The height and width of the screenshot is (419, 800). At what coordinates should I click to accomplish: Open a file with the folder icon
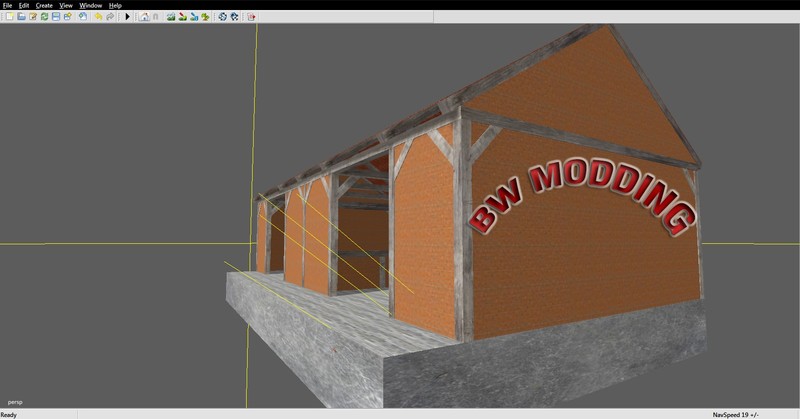(21, 17)
